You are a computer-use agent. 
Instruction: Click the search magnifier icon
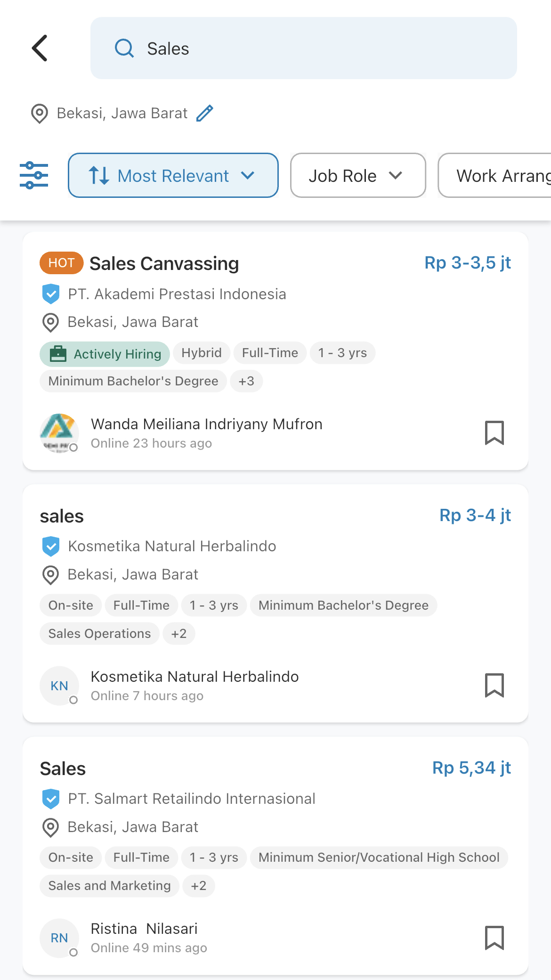[x=124, y=48]
